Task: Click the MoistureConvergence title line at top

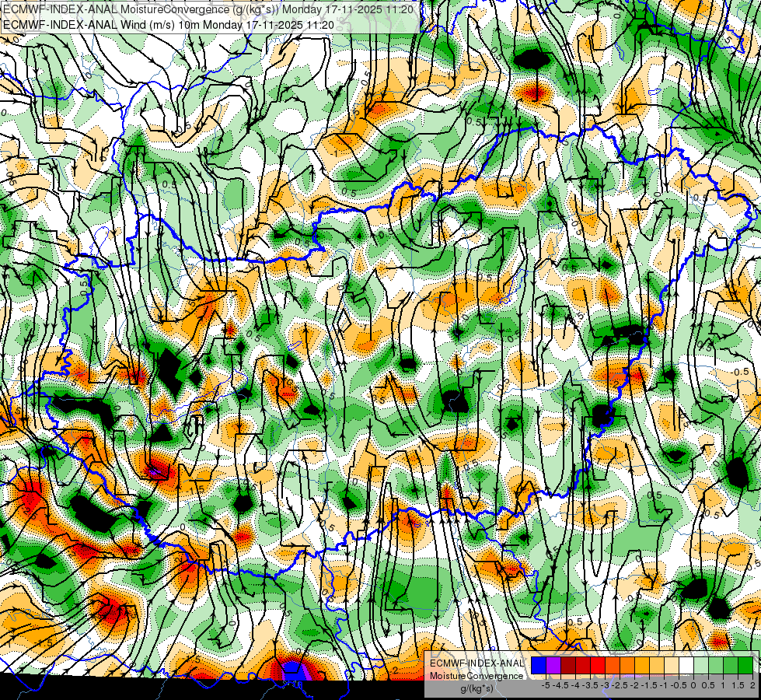Action: 208,9
